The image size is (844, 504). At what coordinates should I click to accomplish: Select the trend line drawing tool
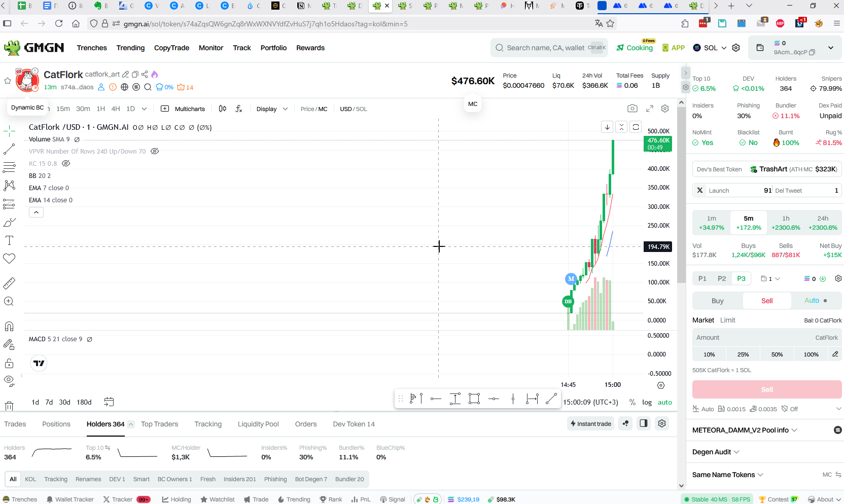[9, 149]
